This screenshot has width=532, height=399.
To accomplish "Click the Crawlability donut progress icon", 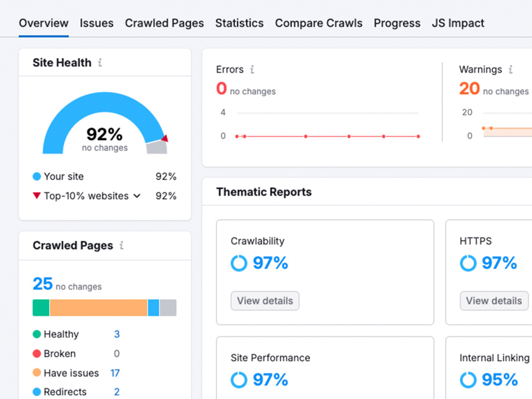I will (x=239, y=263).
